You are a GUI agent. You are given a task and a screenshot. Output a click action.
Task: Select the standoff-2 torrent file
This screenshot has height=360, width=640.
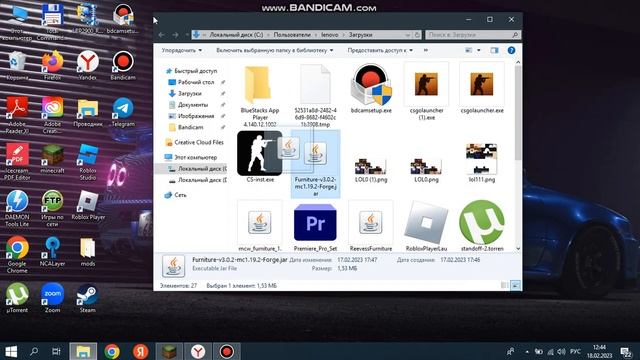482,226
